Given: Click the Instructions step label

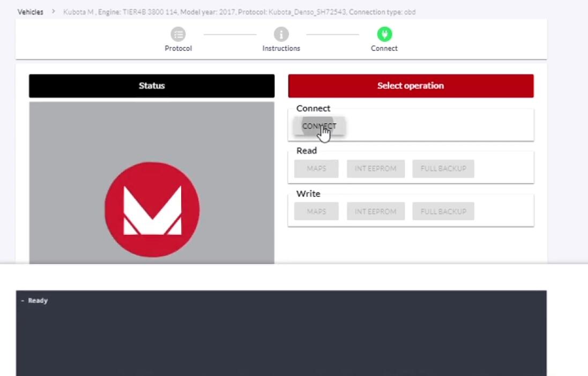Looking at the screenshot, I should click(x=281, y=48).
